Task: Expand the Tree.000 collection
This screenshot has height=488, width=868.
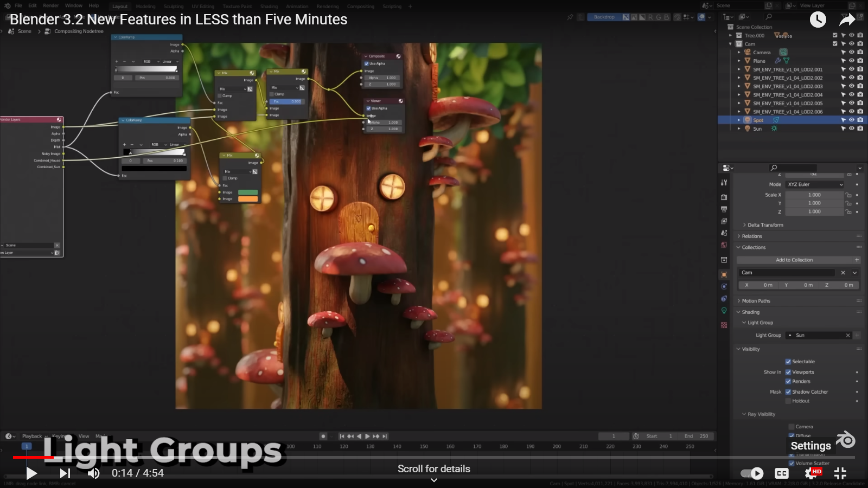Action: point(730,35)
